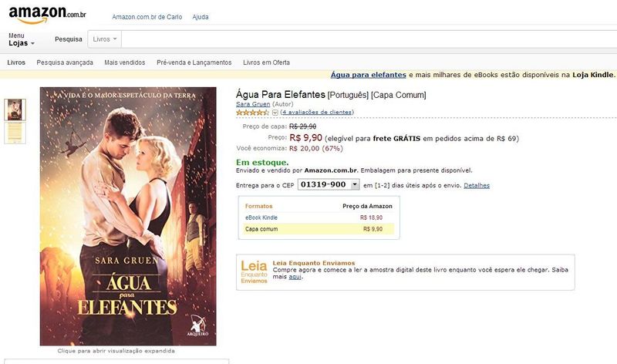Click the Amazon.com.br logo
Screen dimensions: 617x364
47,15
